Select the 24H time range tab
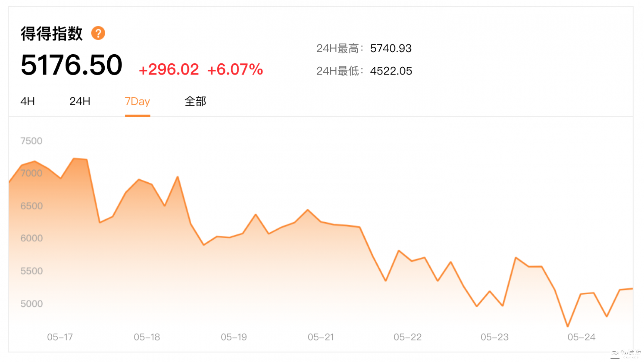The height and width of the screenshot is (362, 644). [80, 101]
